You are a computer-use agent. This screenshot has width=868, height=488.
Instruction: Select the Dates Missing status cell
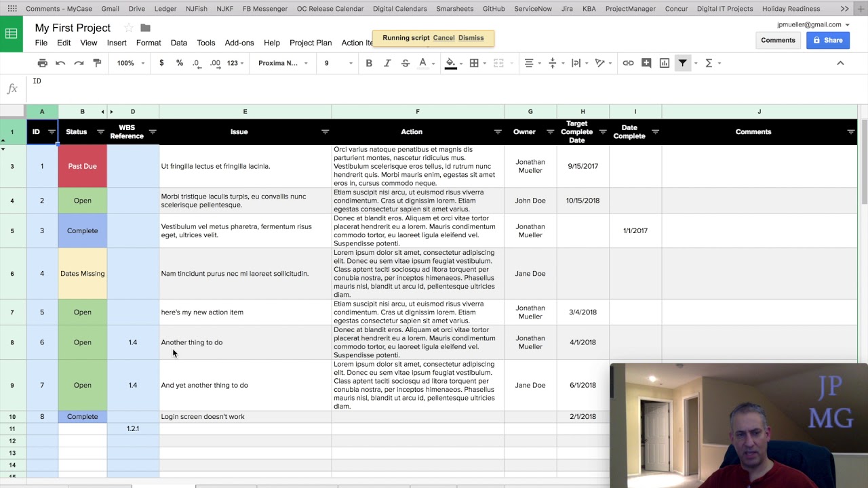[x=82, y=274]
